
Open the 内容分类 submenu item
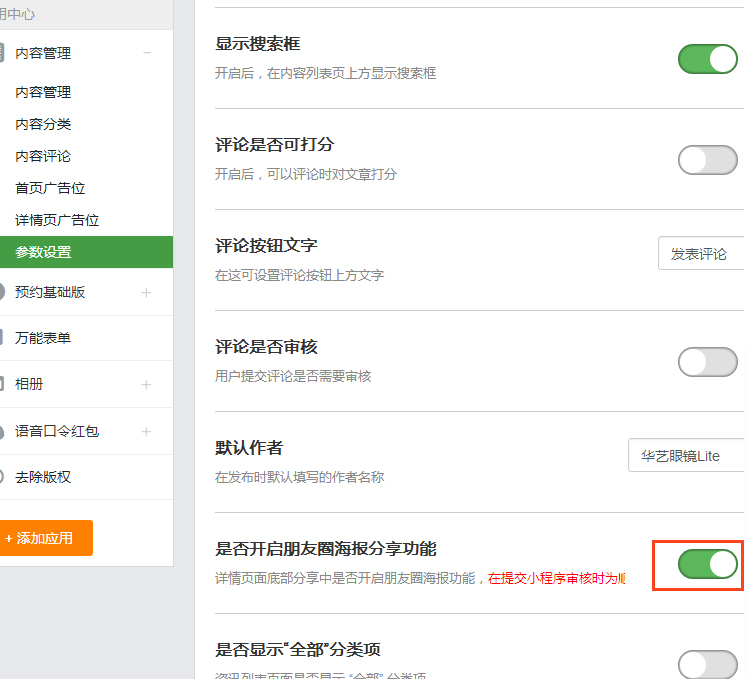pos(43,124)
